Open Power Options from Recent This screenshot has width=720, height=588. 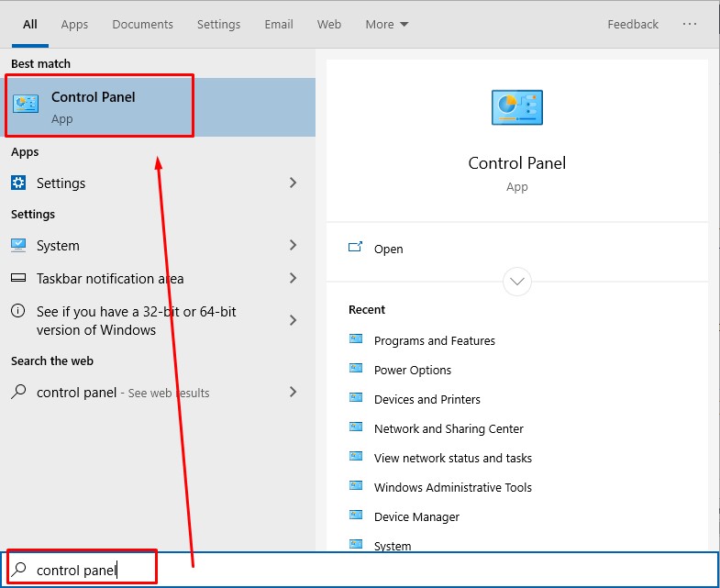point(413,370)
